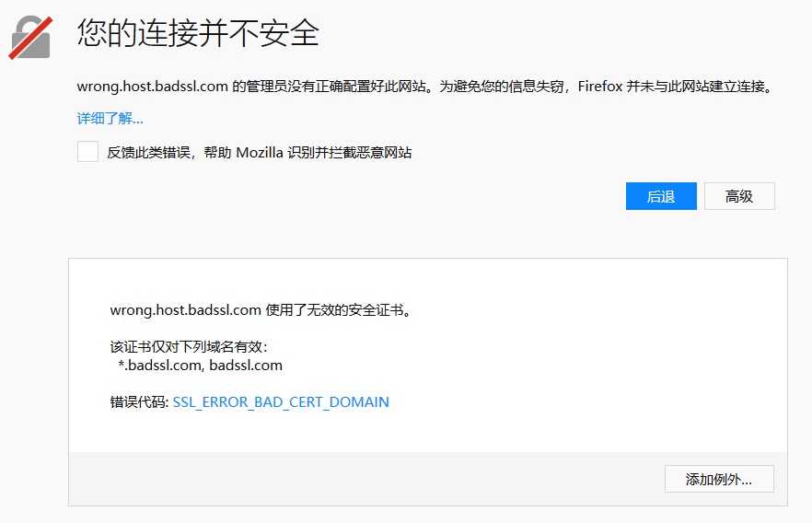The image size is (812, 523).
Task: Click the word Firefox in the warning paragraph
Action: [x=600, y=87]
